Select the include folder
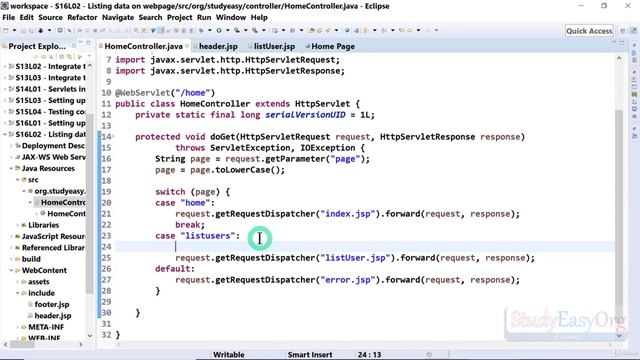The width and height of the screenshot is (640, 360). pyautogui.click(x=41, y=293)
